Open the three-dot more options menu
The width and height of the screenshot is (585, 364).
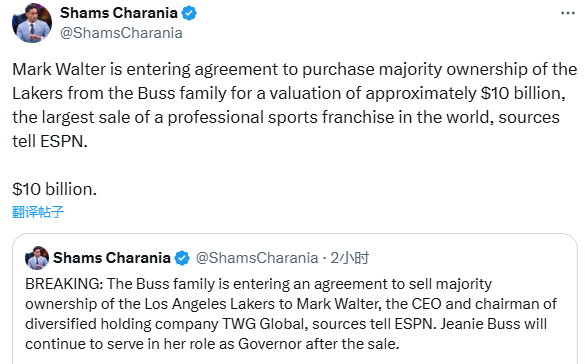click(567, 13)
